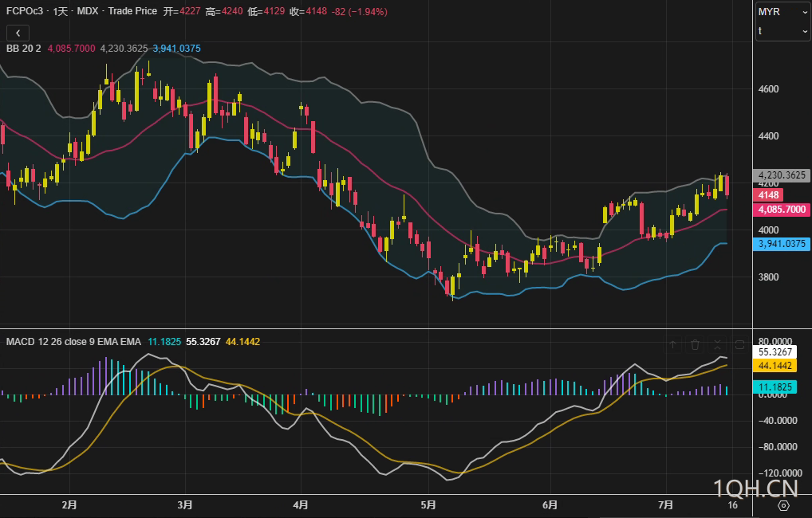
Task: Open chart settings hexagon icon
Action: pyautogui.click(x=783, y=505)
